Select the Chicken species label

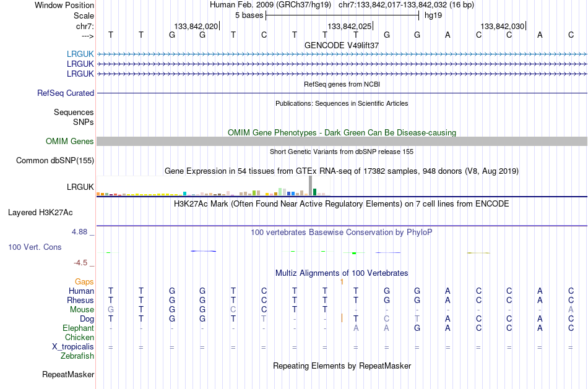tap(79, 337)
